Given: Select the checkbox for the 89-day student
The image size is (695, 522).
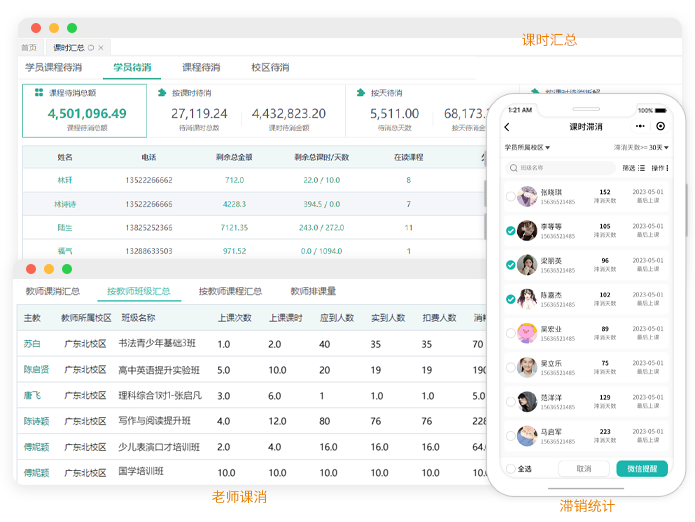Looking at the screenshot, I should pyautogui.click(x=510, y=333).
